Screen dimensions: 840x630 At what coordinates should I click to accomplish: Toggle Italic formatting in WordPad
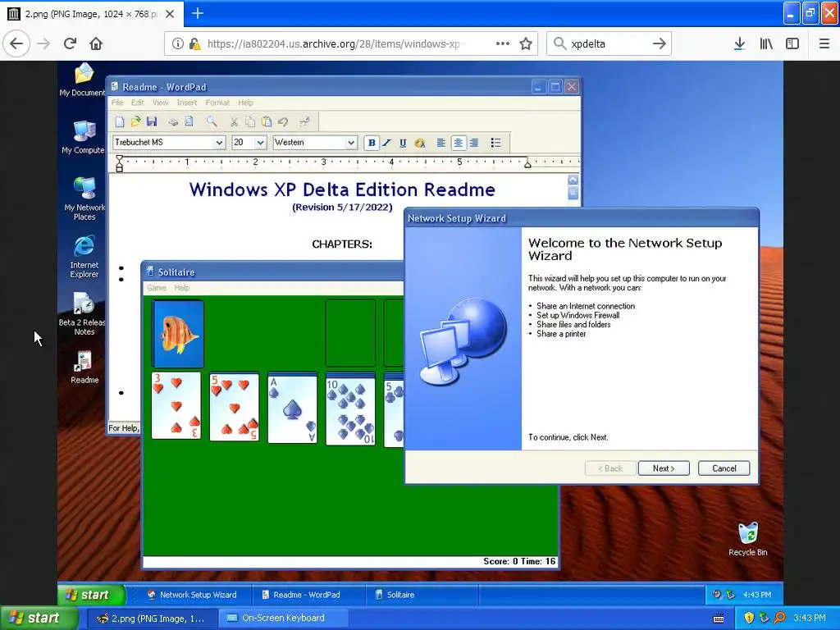click(387, 143)
